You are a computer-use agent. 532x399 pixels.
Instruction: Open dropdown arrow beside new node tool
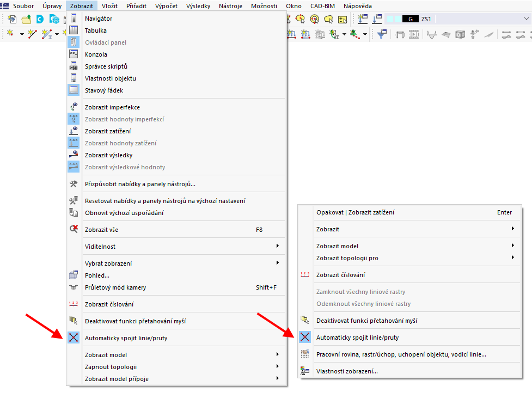pyautogui.click(x=22, y=34)
